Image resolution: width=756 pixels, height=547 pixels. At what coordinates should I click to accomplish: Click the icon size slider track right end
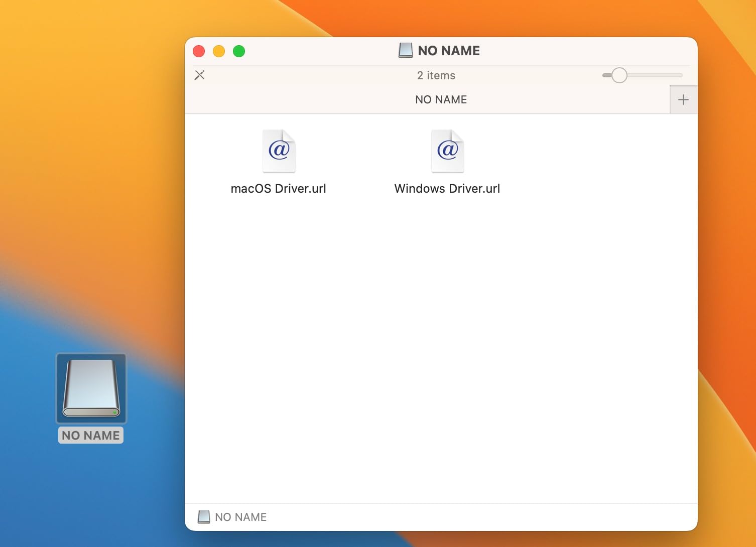(680, 75)
